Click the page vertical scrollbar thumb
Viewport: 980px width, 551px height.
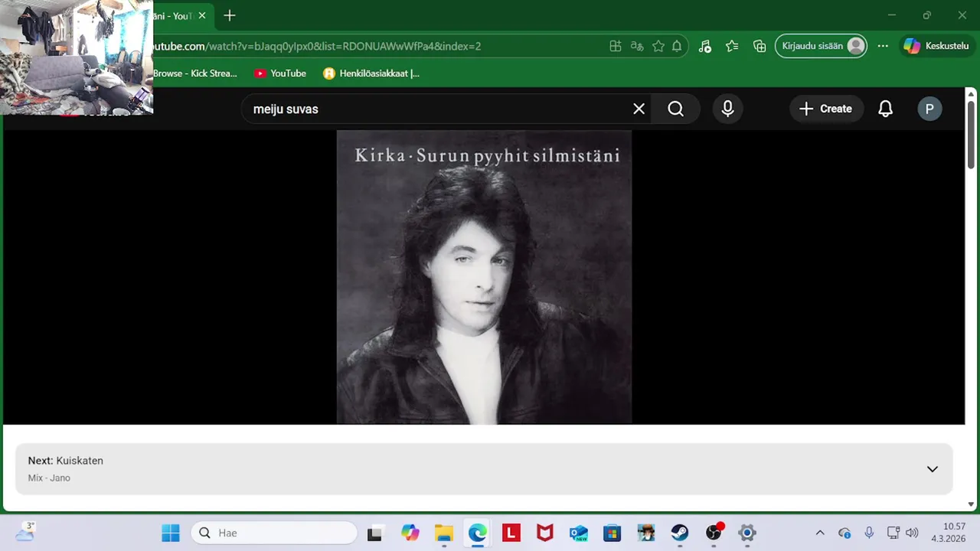[972, 134]
